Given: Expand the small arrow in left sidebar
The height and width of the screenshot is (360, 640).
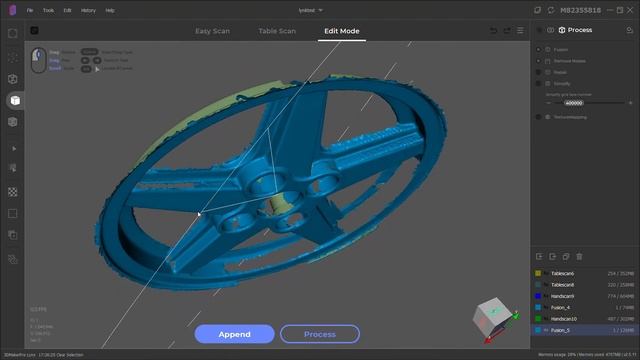Looking at the screenshot, I should 14,149.
